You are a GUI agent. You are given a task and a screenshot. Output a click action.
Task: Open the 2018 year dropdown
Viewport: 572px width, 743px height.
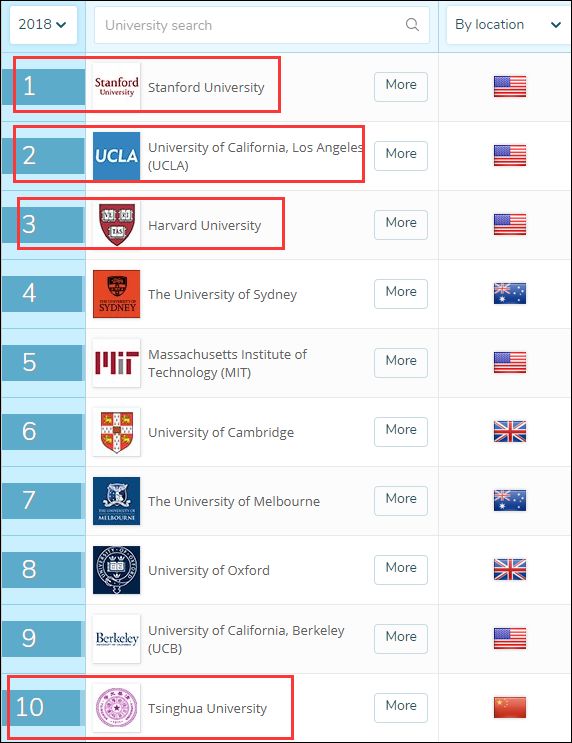(43, 25)
